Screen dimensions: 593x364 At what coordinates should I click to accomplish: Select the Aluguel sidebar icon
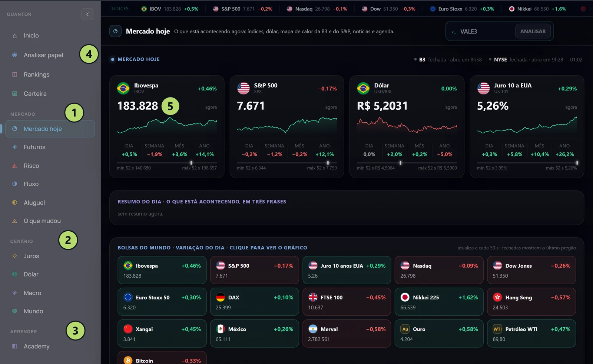point(15,202)
